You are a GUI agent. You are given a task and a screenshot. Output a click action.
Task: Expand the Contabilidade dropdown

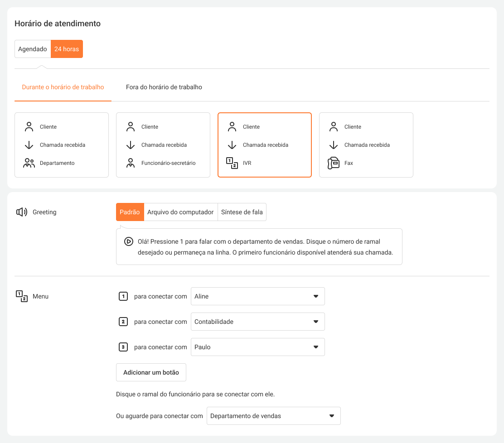click(x=257, y=322)
